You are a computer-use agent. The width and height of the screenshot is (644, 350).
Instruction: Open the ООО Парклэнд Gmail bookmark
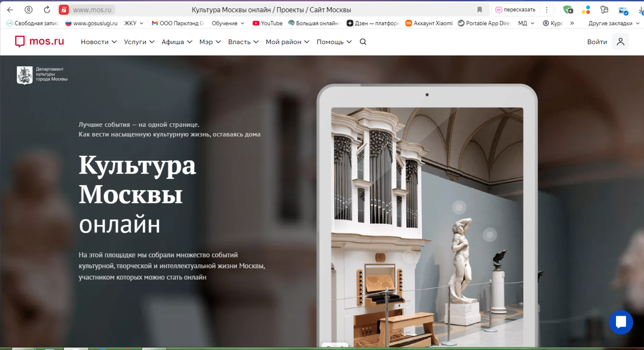(x=178, y=23)
